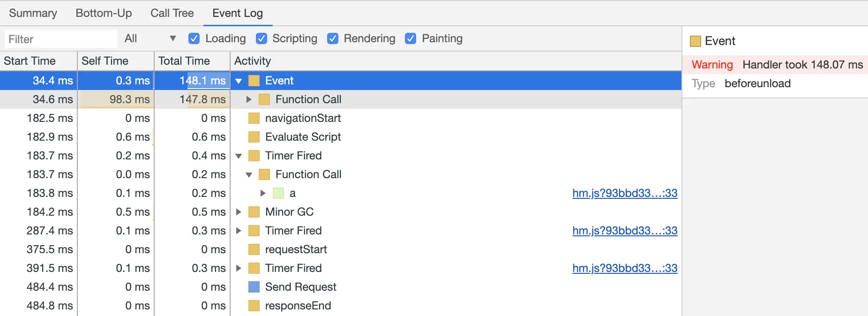Viewport: 868px width, 316px height.
Task: Click the navigationStart category icon
Action: pos(254,118)
